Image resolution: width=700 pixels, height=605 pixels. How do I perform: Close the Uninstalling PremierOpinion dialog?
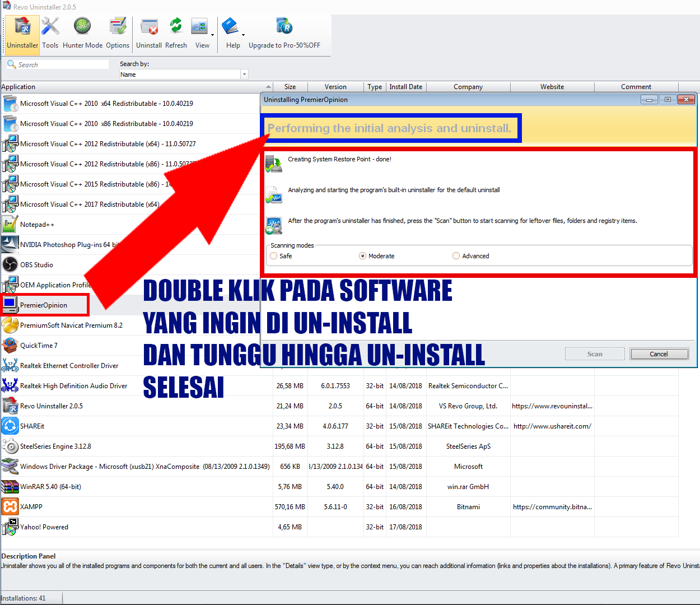pyautogui.click(x=686, y=100)
